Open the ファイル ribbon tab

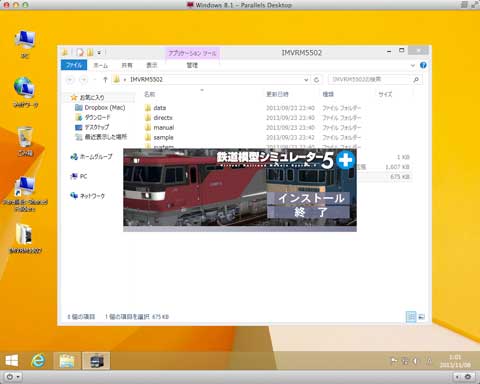(74, 65)
